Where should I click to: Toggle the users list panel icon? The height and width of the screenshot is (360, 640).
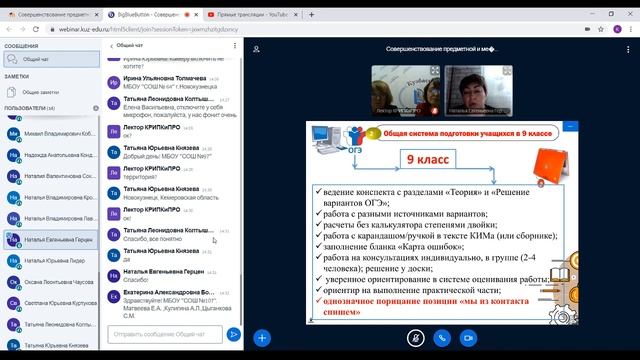coord(256,49)
